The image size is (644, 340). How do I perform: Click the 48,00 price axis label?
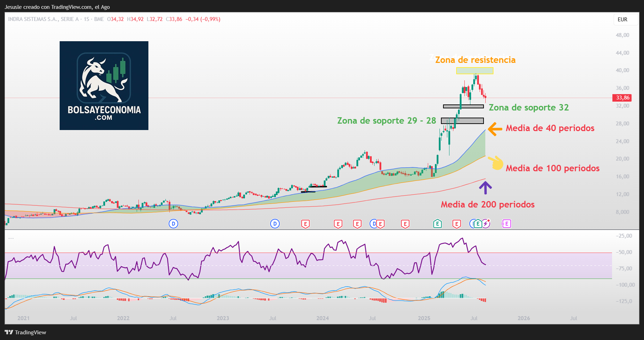622,35
